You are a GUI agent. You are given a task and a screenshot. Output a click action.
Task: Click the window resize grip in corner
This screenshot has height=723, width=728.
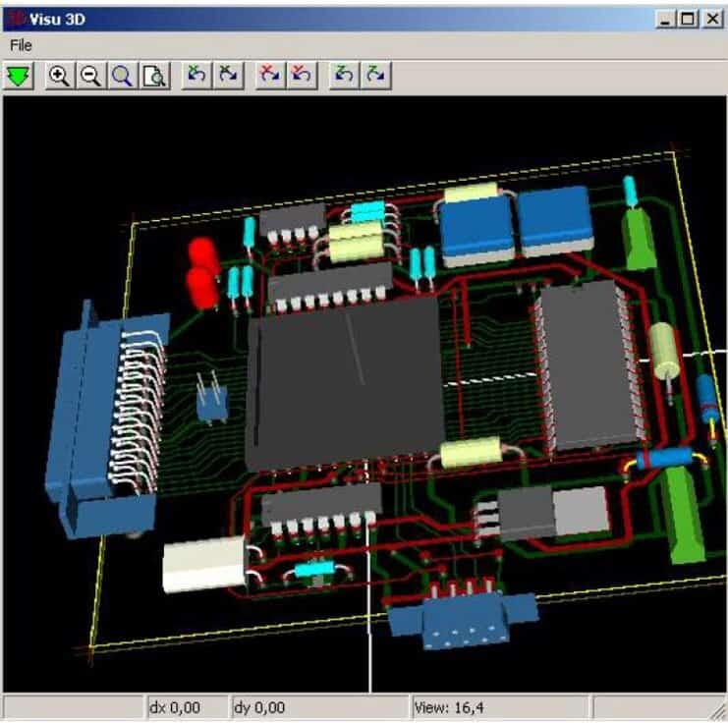point(716,711)
